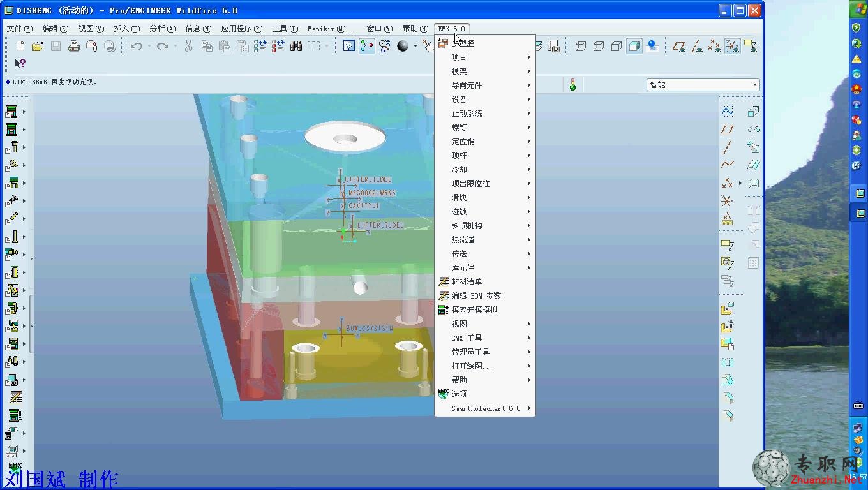Select the Sketch tool on right toolbar
Image resolution: width=868 pixels, height=490 pixels.
[727, 111]
